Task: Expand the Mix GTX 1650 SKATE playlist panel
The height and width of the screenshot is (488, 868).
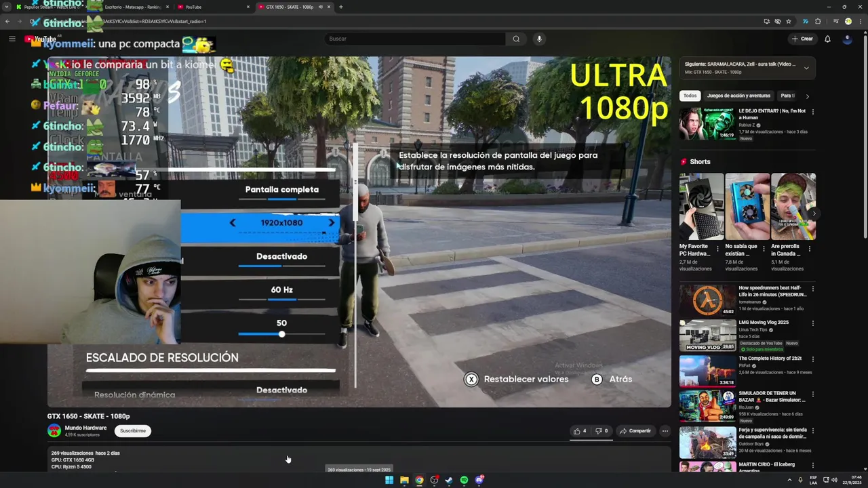Action: (x=806, y=68)
